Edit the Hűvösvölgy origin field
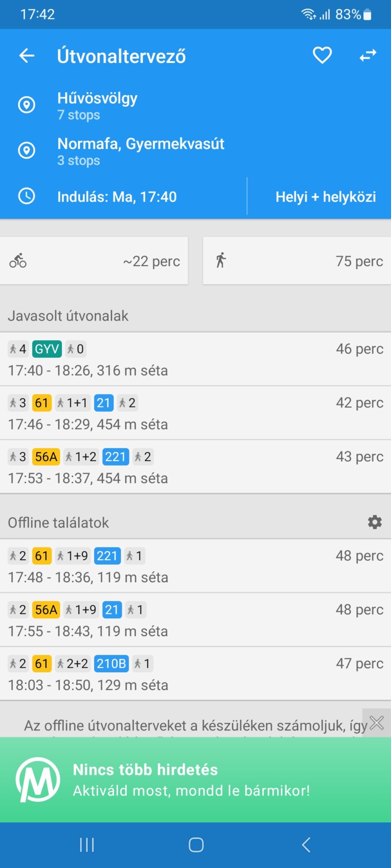The image size is (391, 868). [x=136, y=105]
